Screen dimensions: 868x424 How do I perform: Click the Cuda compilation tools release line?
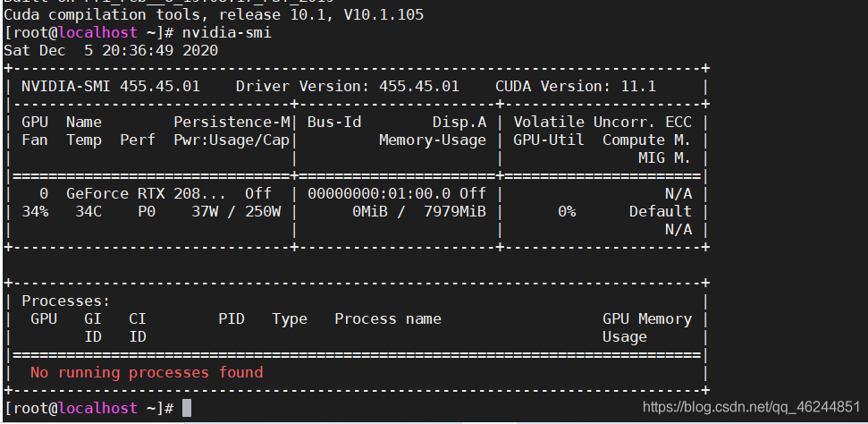tap(214, 15)
